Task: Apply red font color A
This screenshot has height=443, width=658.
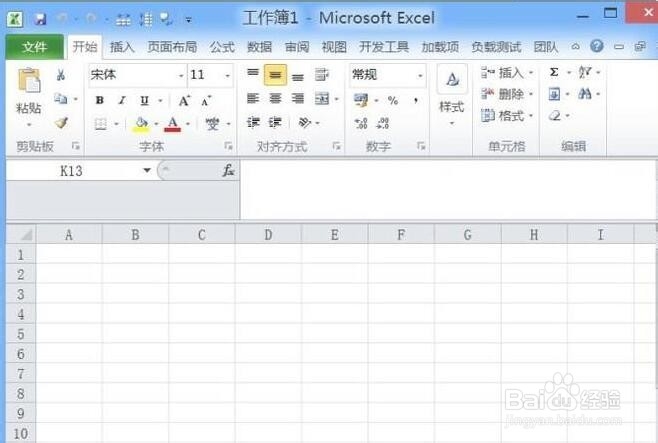Action: click(x=172, y=124)
